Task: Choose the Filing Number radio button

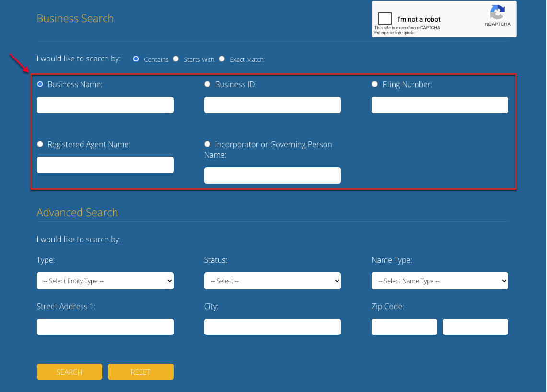Action: click(375, 84)
